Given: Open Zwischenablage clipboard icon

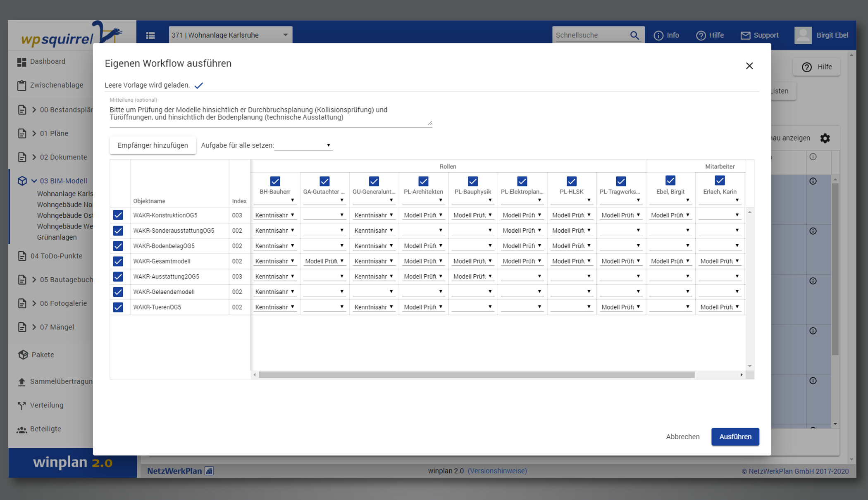Looking at the screenshot, I should click(22, 86).
